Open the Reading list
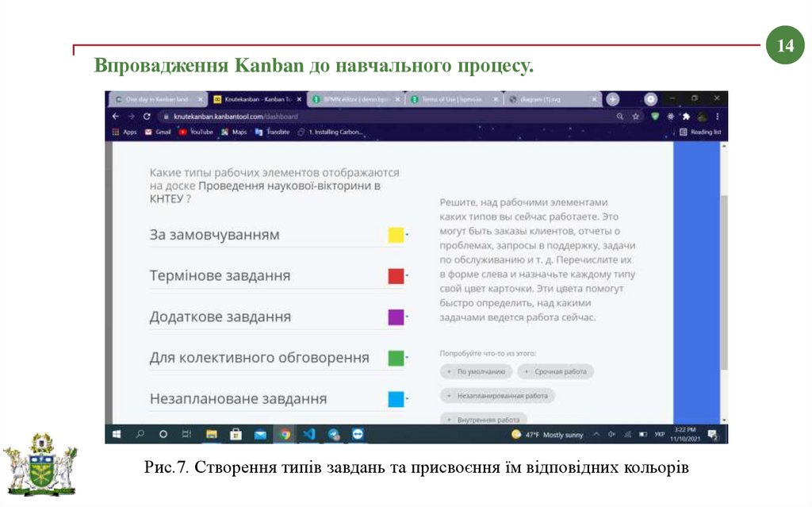This screenshot has width=812, height=507. pos(700,133)
